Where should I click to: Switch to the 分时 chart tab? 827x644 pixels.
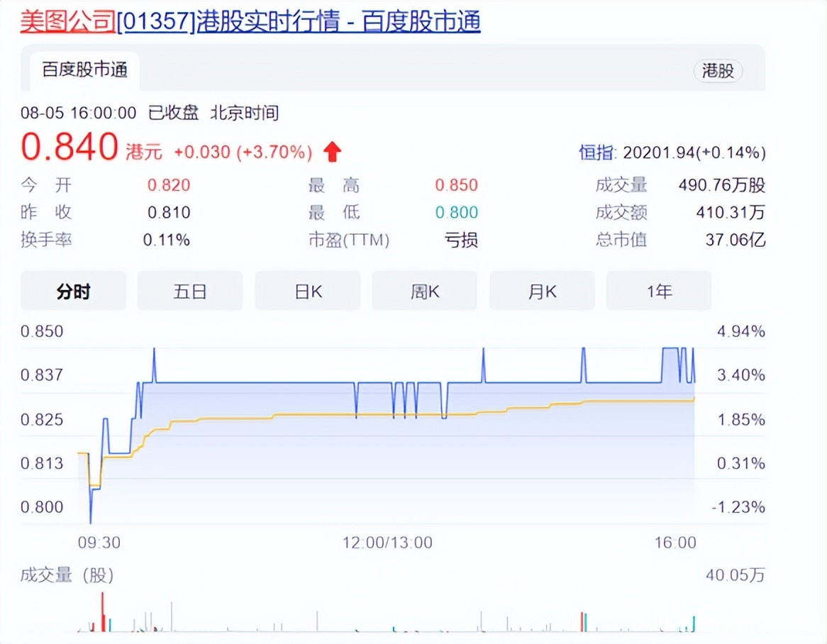tap(73, 291)
